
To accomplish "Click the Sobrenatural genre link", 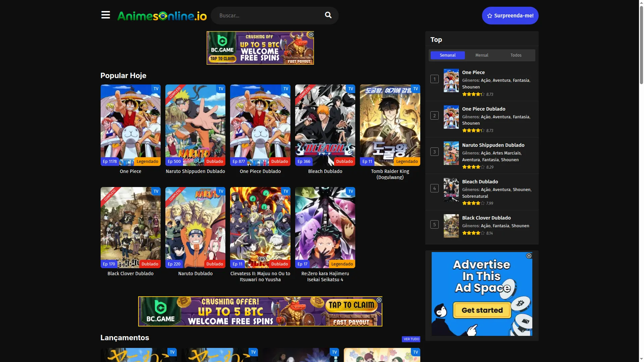I will coord(475,196).
